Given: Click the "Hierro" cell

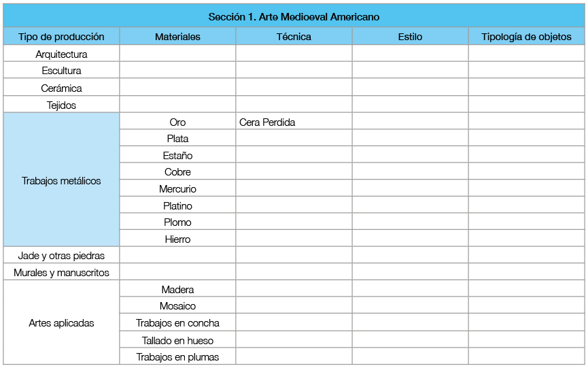Looking at the screenshot, I should pyautogui.click(x=177, y=239).
